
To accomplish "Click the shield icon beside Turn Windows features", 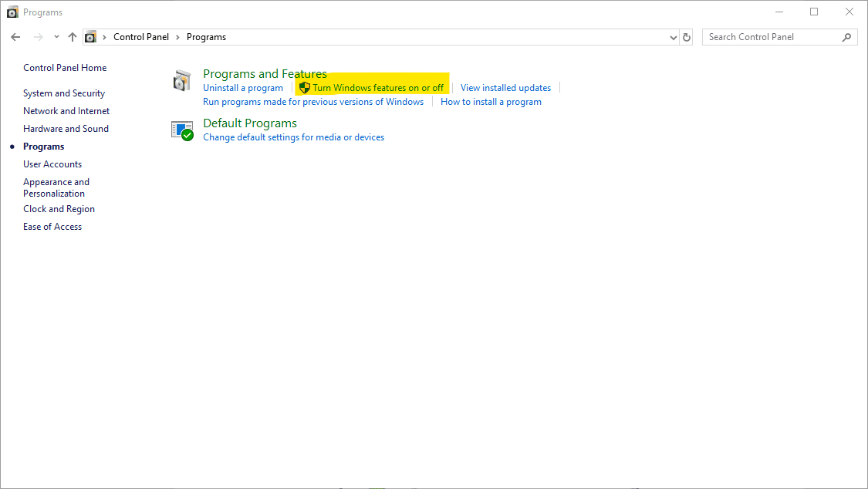I will 304,87.
